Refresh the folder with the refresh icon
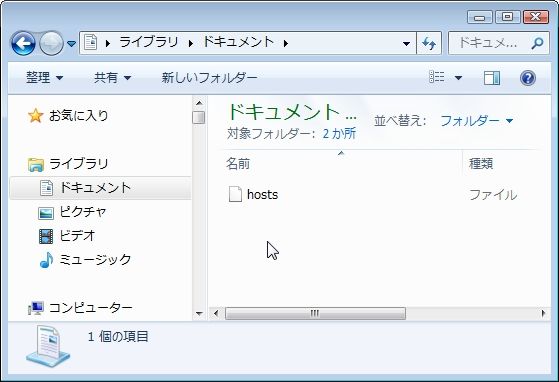This screenshot has width=559, height=382. pos(429,43)
